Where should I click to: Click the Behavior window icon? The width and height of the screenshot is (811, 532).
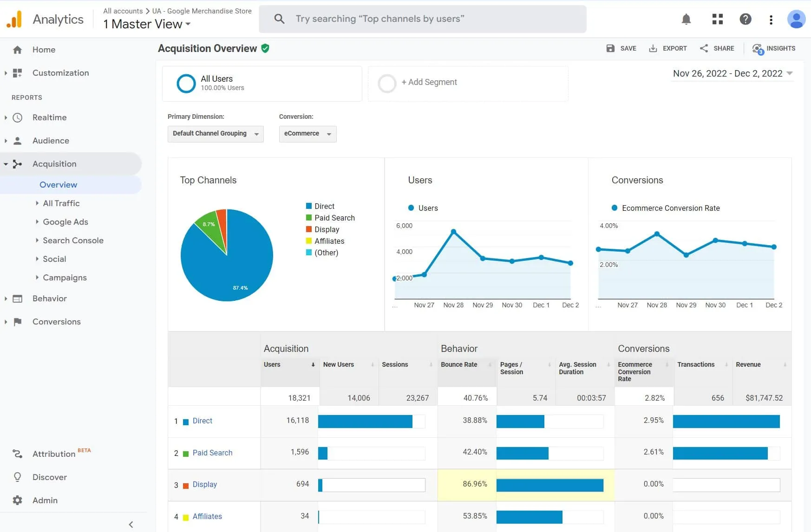[17, 298]
